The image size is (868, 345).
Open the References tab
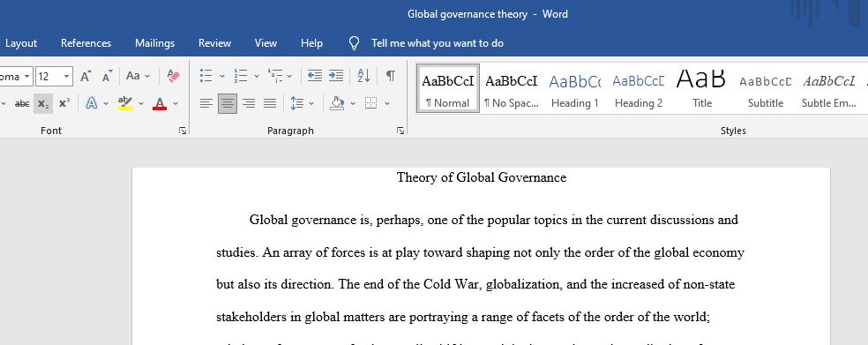86,43
